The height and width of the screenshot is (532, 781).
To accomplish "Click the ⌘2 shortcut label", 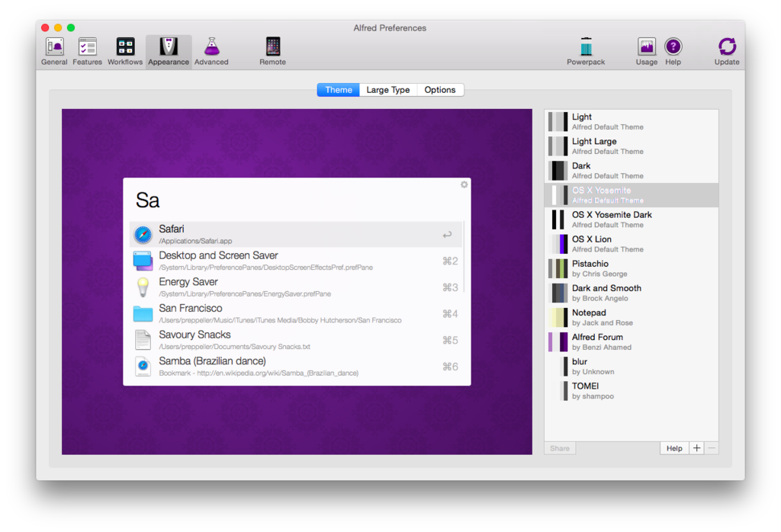I will (450, 261).
